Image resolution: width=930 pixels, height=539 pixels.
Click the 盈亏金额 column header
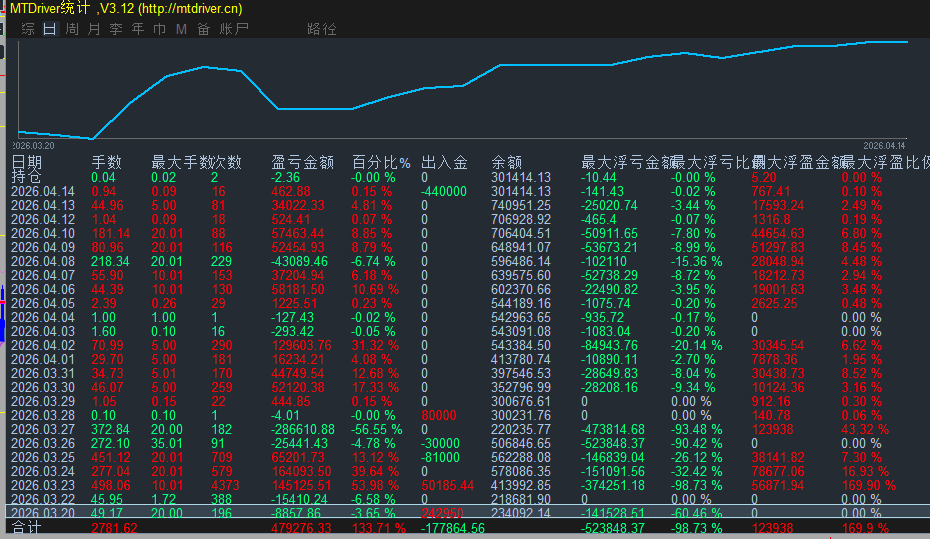click(302, 162)
